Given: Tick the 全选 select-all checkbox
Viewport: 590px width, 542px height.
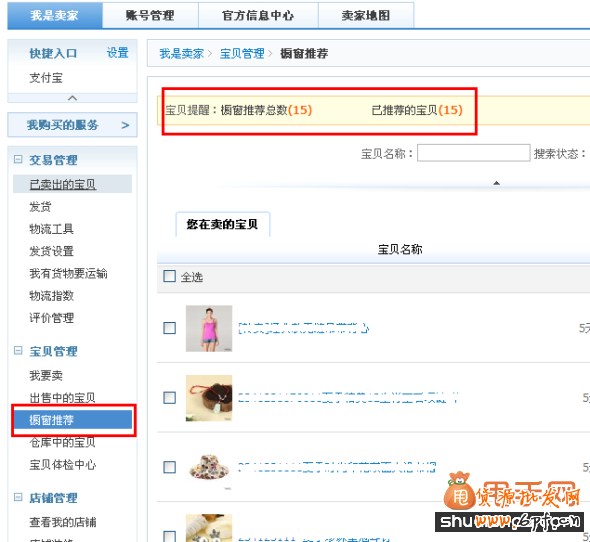Looking at the screenshot, I should point(169,276).
